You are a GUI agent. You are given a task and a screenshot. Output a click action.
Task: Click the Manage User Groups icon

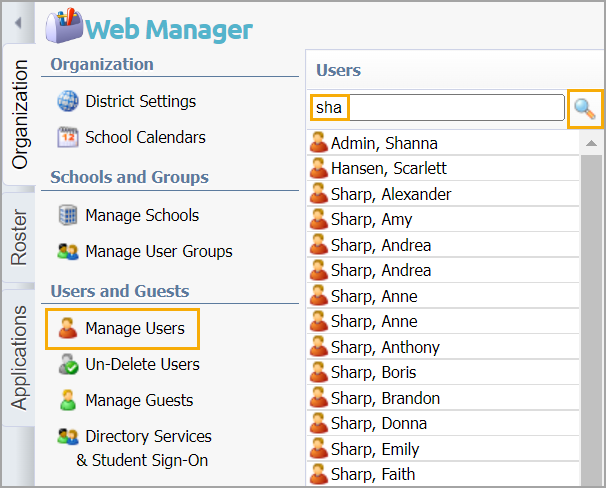point(68,251)
